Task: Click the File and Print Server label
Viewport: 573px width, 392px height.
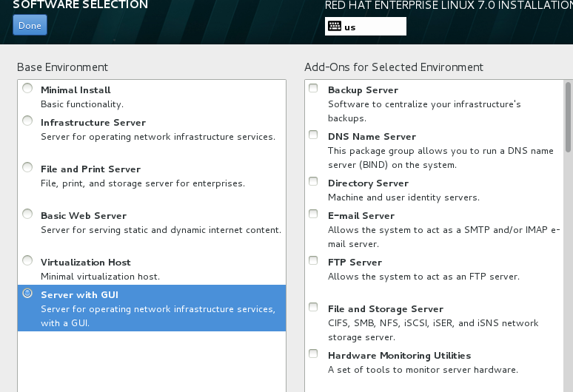Action: click(x=90, y=169)
